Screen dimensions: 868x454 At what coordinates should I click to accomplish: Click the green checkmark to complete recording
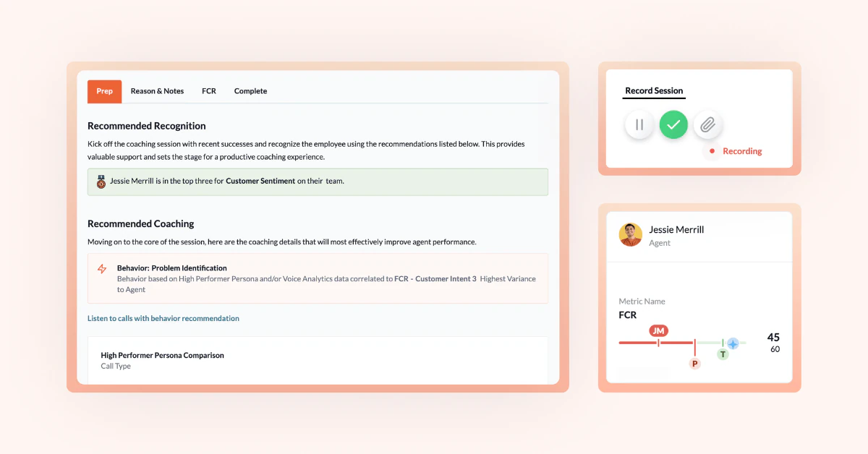[673, 125]
